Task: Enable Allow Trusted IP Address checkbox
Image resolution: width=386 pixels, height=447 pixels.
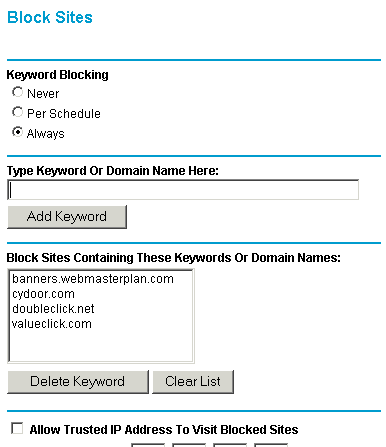Action: pyautogui.click(x=17, y=428)
